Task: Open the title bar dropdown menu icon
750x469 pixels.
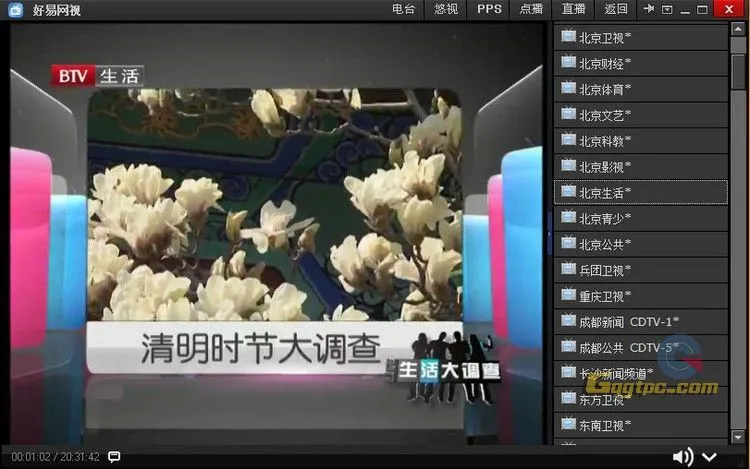Action: tap(667, 10)
